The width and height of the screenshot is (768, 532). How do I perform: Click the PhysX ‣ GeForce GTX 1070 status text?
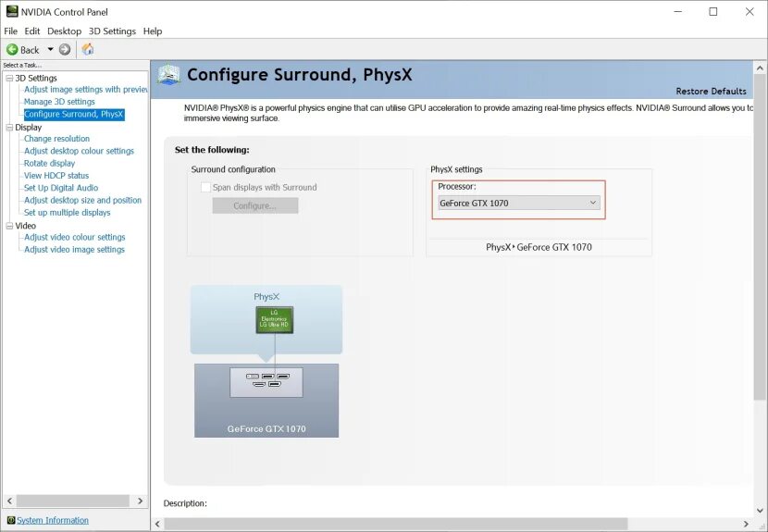coord(539,247)
